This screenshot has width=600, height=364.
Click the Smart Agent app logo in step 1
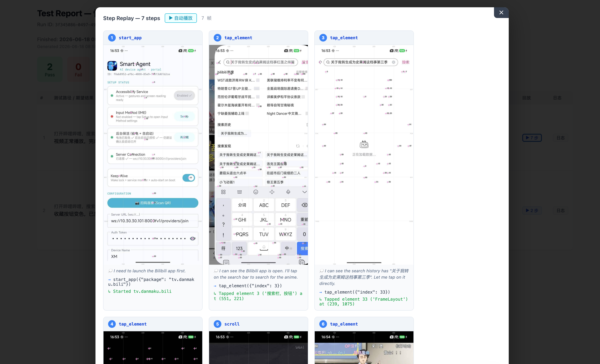click(112, 66)
